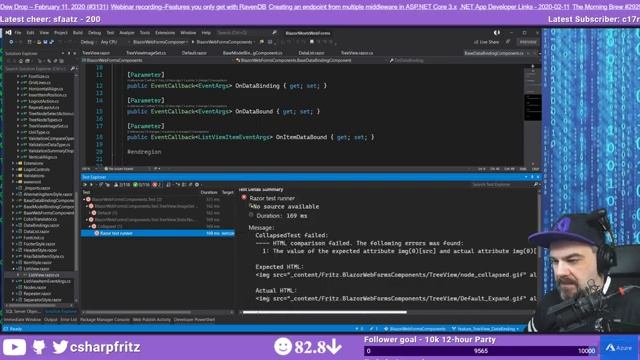Open the Window menu
Viewport: 640px width, 360px height.
pos(188,33)
